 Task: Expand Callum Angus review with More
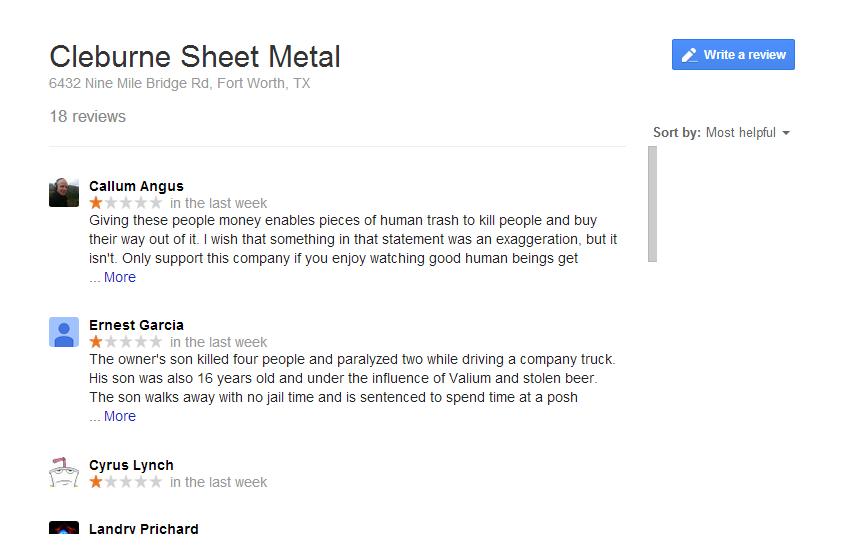pyautogui.click(x=120, y=277)
